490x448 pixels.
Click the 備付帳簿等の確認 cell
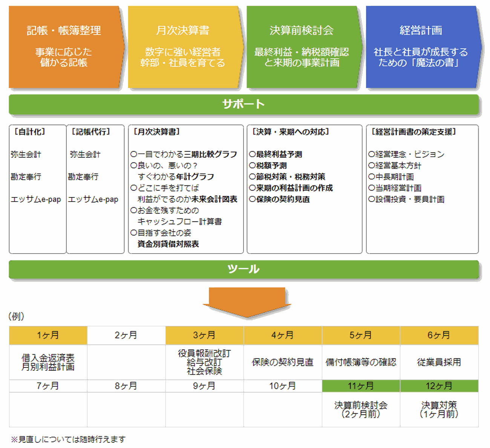tap(361, 362)
